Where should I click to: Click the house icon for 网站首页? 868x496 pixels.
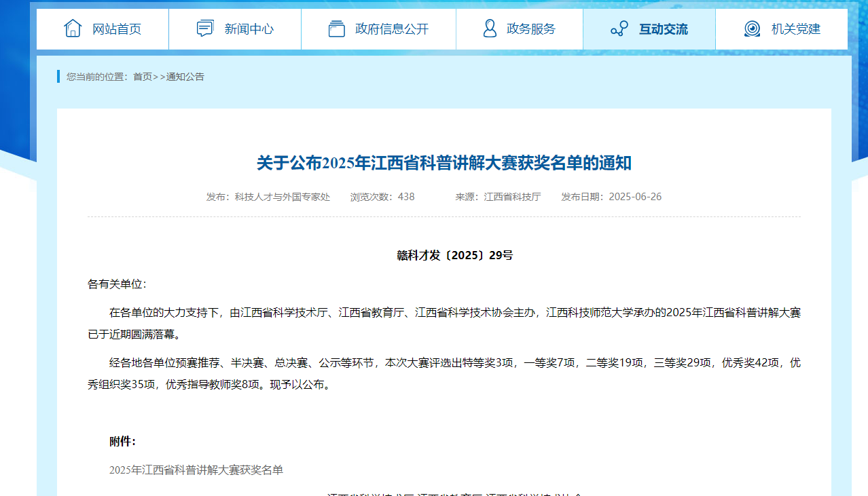tap(73, 28)
